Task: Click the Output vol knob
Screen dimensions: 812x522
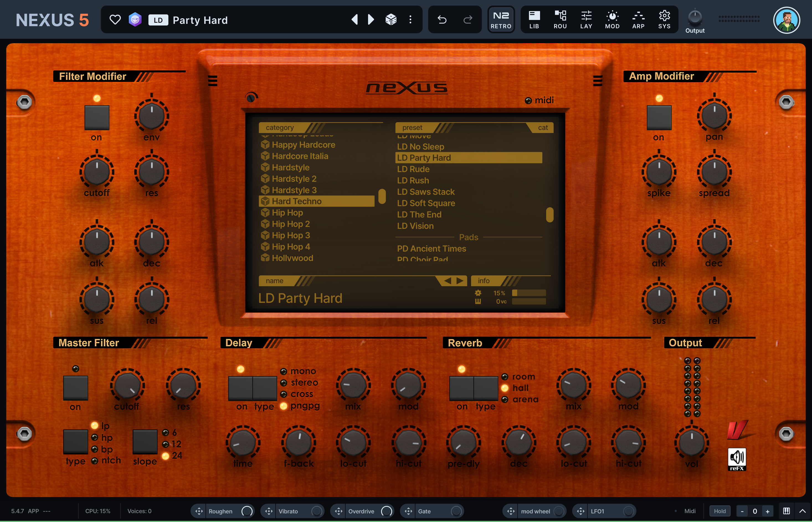Action: [x=692, y=442]
